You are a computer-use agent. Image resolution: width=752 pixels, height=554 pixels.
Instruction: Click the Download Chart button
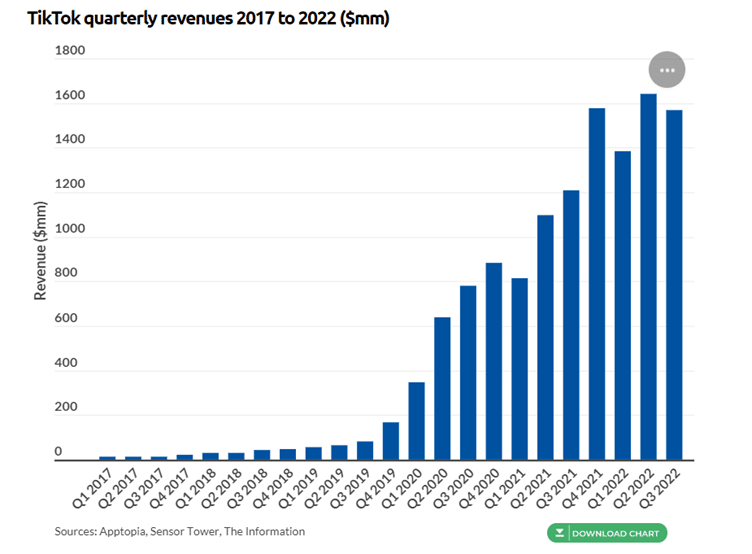click(x=606, y=533)
